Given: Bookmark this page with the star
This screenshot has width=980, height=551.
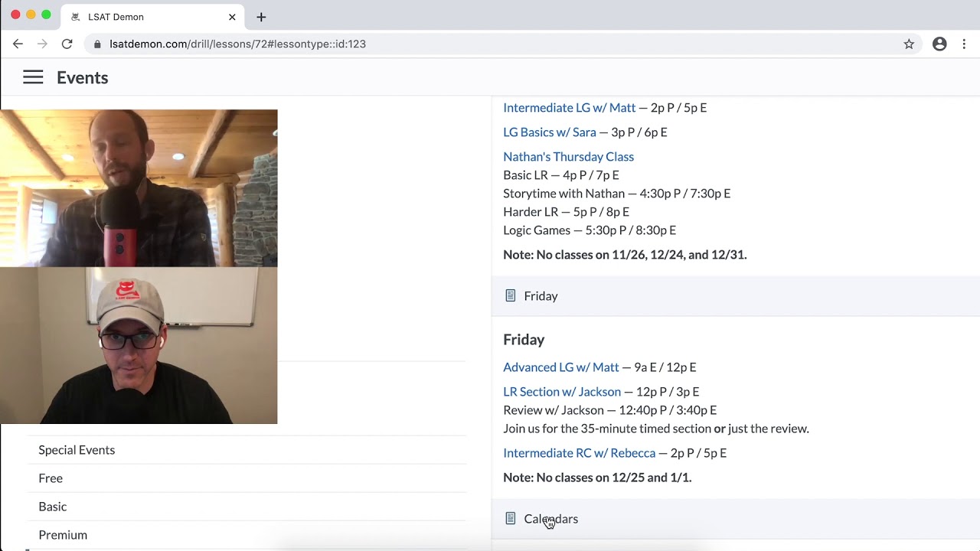Looking at the screenshot, I should (909, 44).
